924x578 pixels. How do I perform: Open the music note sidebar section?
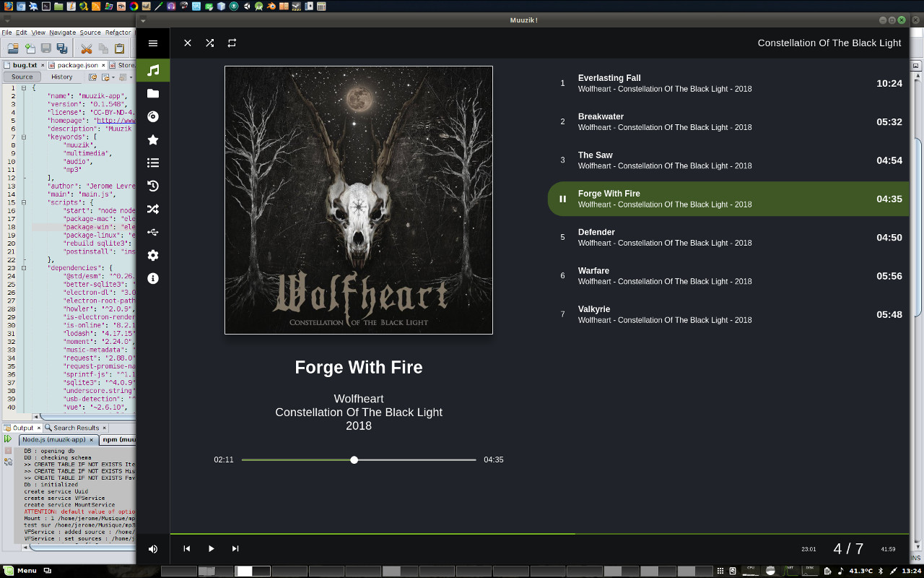point(153,70)
